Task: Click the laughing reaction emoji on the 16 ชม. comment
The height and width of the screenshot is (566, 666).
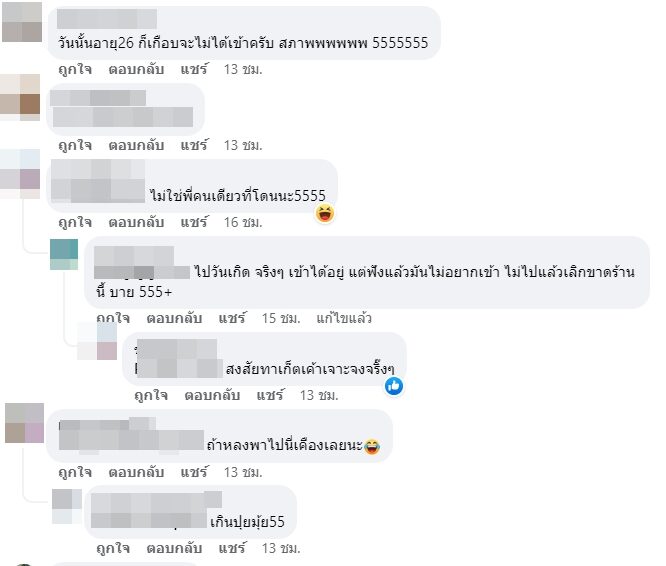Action: pyautogui.click(x=325, y=213)
